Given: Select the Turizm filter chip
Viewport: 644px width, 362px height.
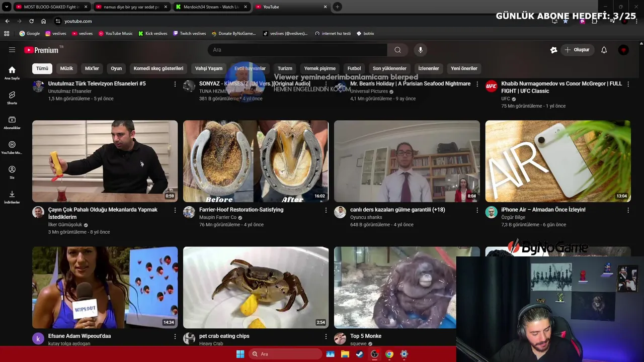Looking at the screenshot, I should [x=285, y=68].
